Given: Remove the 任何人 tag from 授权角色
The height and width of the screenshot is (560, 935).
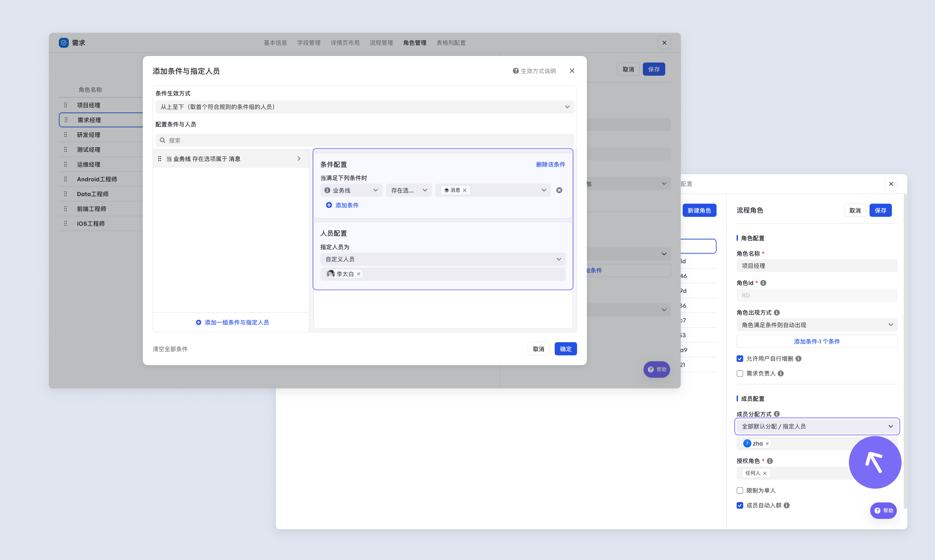Looking at the screenshot, I should pyautogui.click(x=765, y=473).
